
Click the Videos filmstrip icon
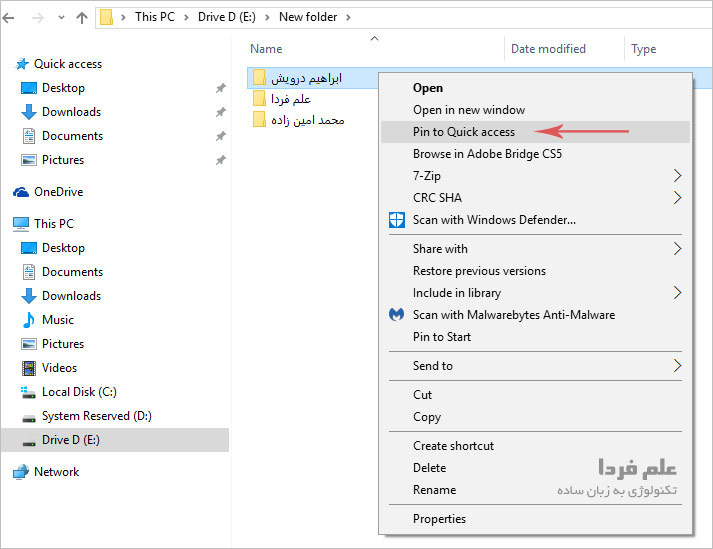coord(29,368)
